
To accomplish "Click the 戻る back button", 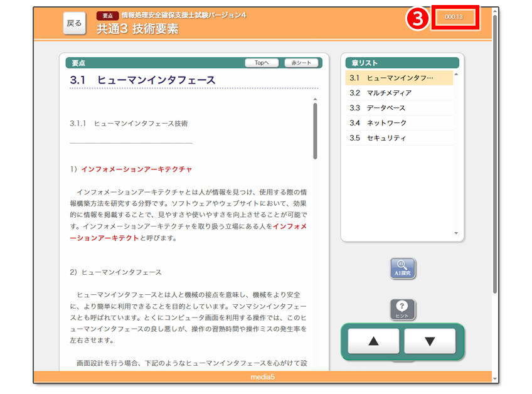I will pos(74,23).
